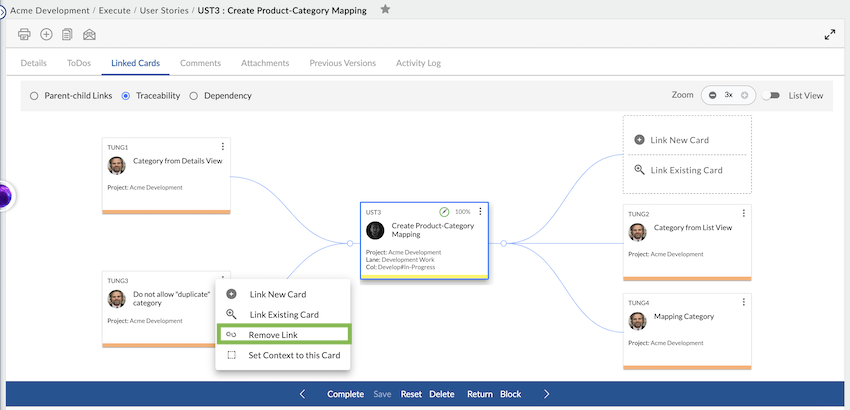Screen dimensions: 850x410
Task: Switch to the Activity Log tab
Action: tap(418, 63)
